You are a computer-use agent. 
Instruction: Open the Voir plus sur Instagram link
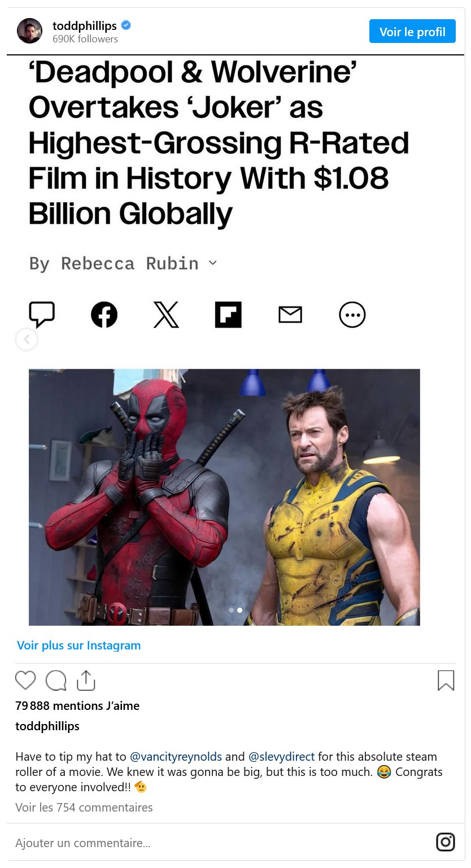[x=78, y=645]
